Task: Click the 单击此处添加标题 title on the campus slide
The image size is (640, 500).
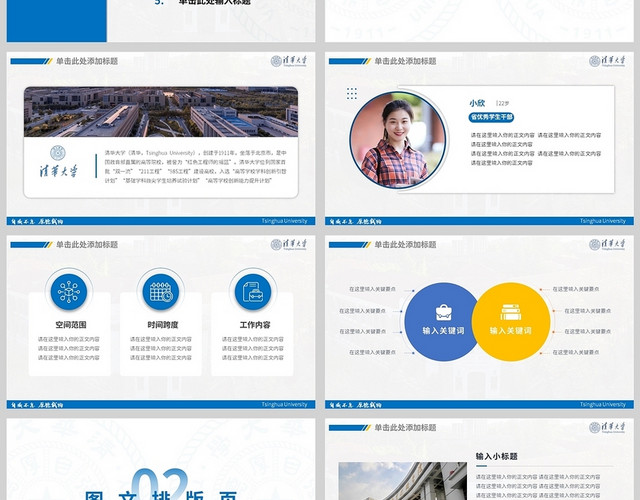Action: pos(87,61)
